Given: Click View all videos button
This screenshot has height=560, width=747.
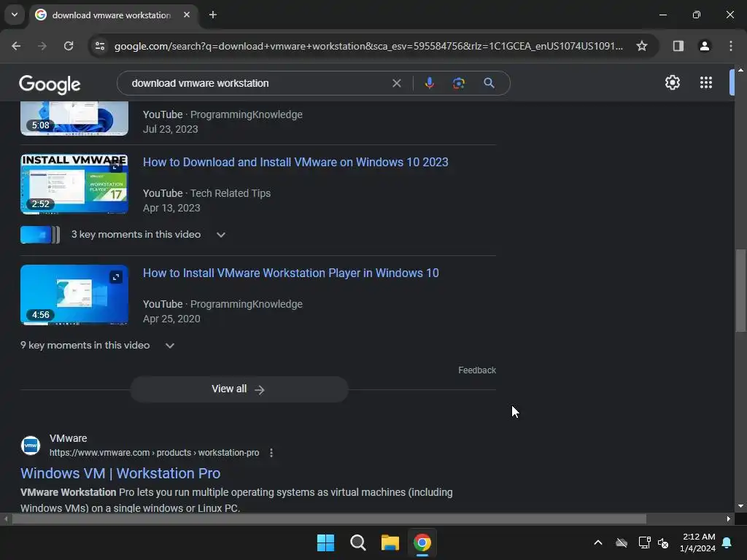Looking at the screenshot, I should [x=239, y=389].
